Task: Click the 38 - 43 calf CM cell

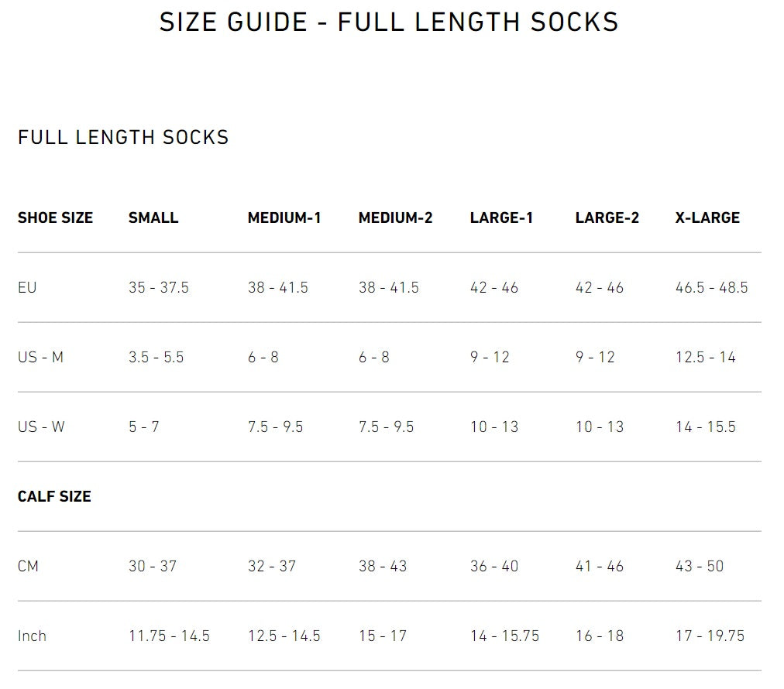Action: pyautogui.click(x=382, y=566)
